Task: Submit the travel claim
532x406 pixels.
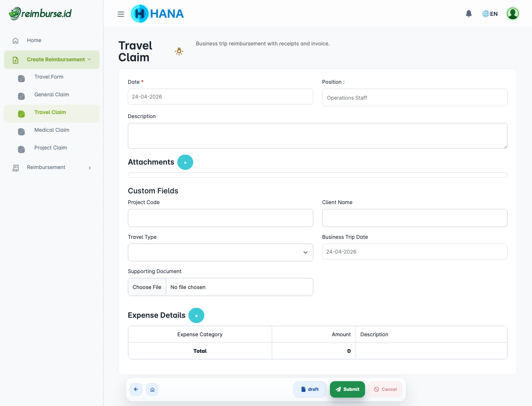Action: (x=347, y=389)
